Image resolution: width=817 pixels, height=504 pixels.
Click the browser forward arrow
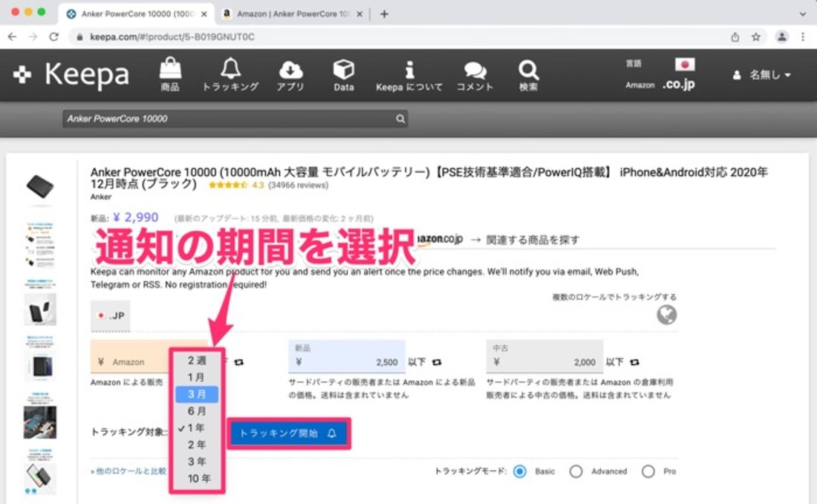(x=33, y=36)
